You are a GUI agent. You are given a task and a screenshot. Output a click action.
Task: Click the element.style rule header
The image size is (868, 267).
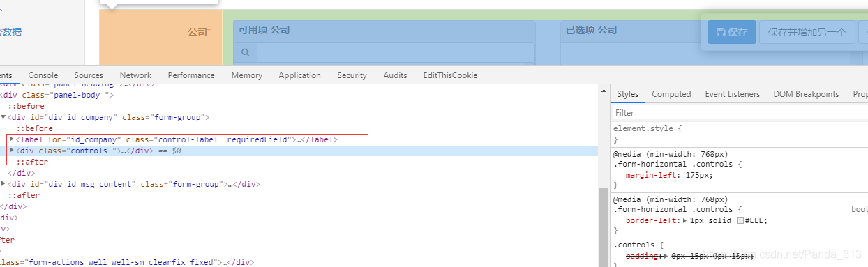pyautogui.click(x=648, y=129)
